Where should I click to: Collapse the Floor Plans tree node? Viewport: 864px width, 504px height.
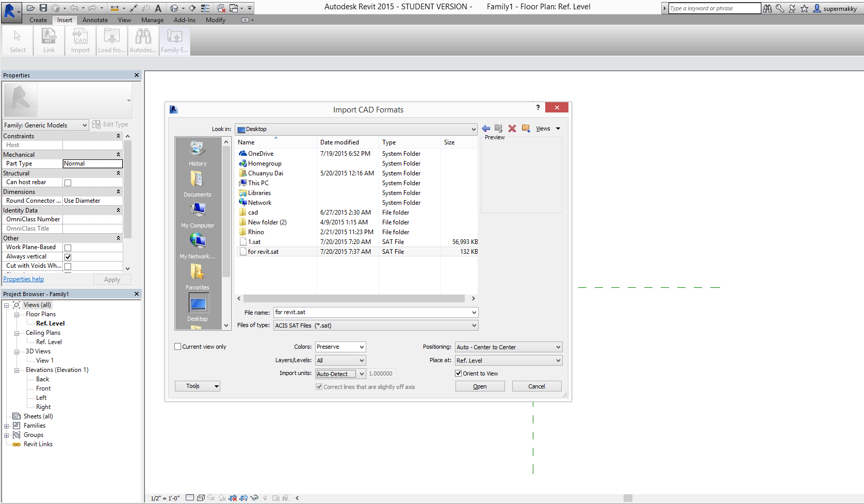[x=17, y=314]
